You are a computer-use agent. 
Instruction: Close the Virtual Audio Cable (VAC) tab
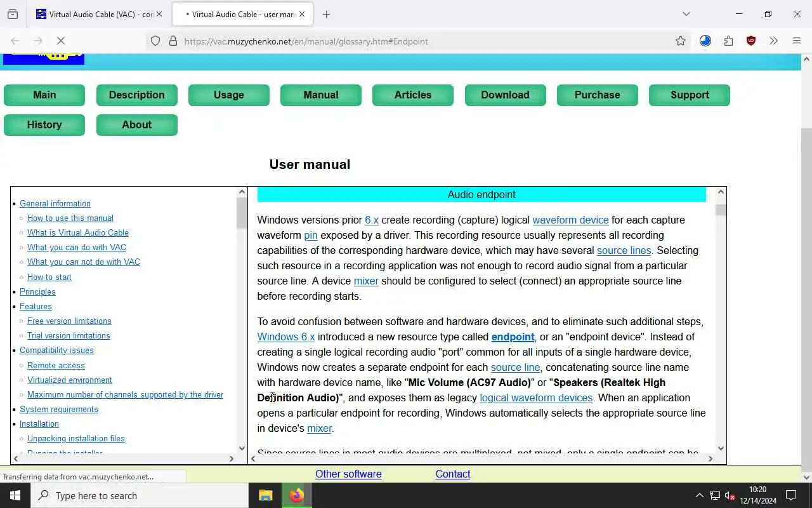pyautogui.click(x=159, y=14)
